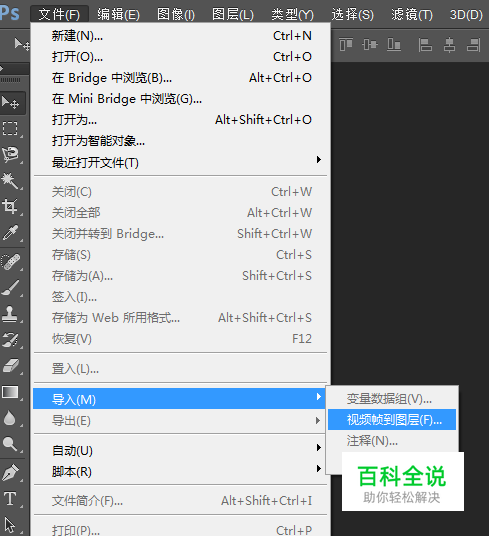The image size is (489, 536).
Task: Open the 滤镜(T) menu
Action: (x=411, y=14)
